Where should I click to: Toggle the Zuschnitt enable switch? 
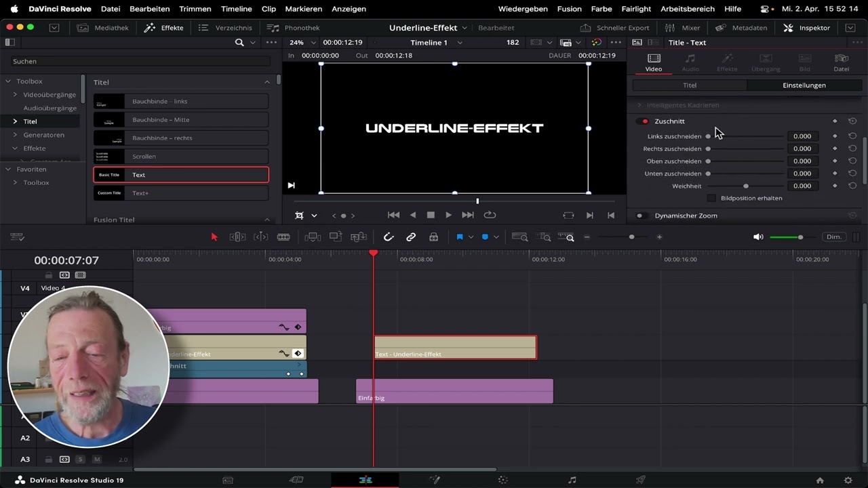coord(642,121)
